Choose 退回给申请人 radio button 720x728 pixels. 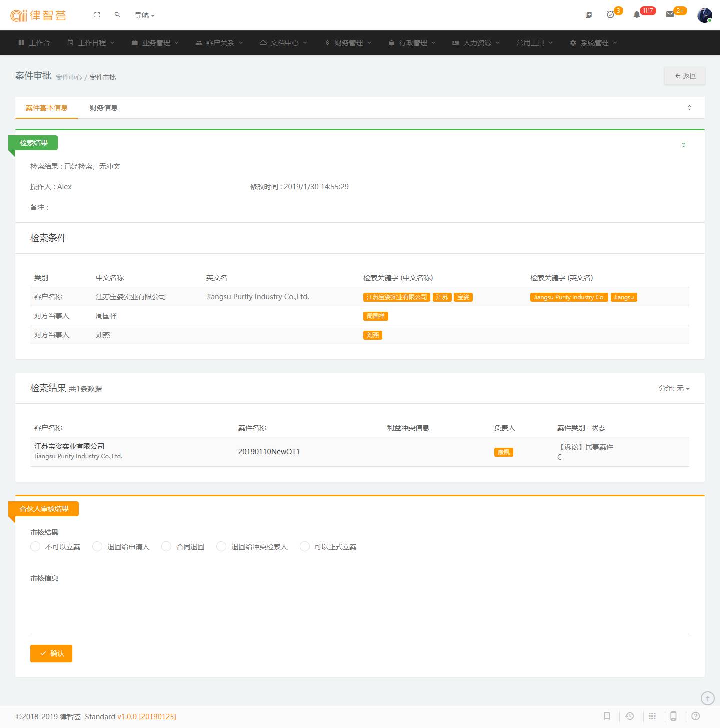[97, 546]
